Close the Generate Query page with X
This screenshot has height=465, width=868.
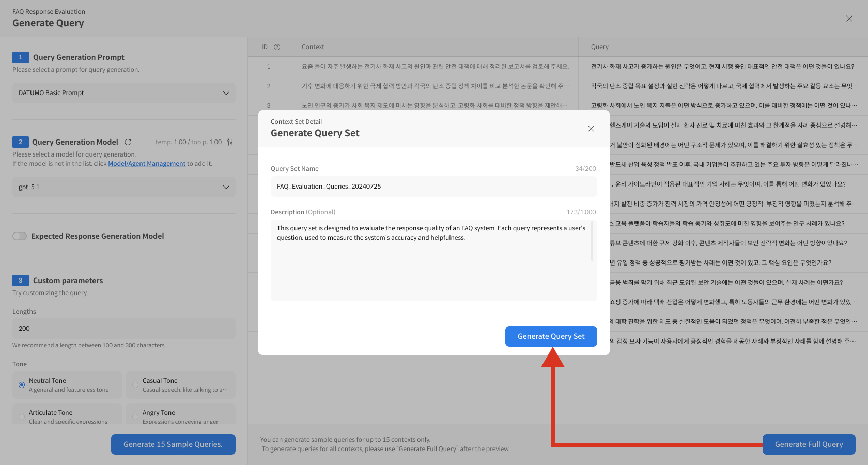coord(849,19)
